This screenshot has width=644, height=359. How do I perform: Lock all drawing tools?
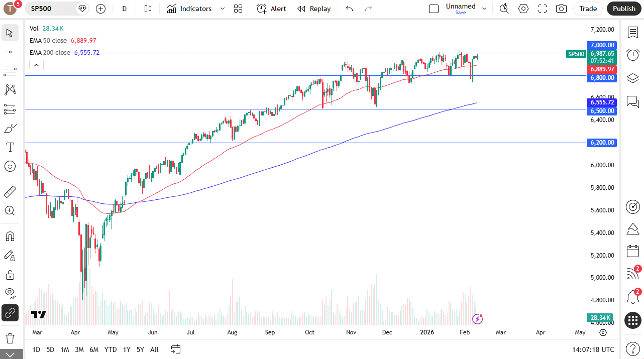[x=10, y=275]
